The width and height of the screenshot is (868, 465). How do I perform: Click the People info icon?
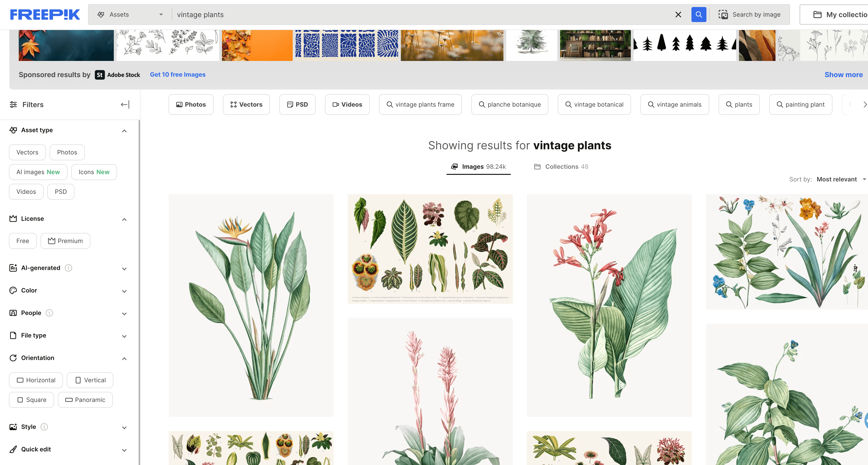pos(50,313)
